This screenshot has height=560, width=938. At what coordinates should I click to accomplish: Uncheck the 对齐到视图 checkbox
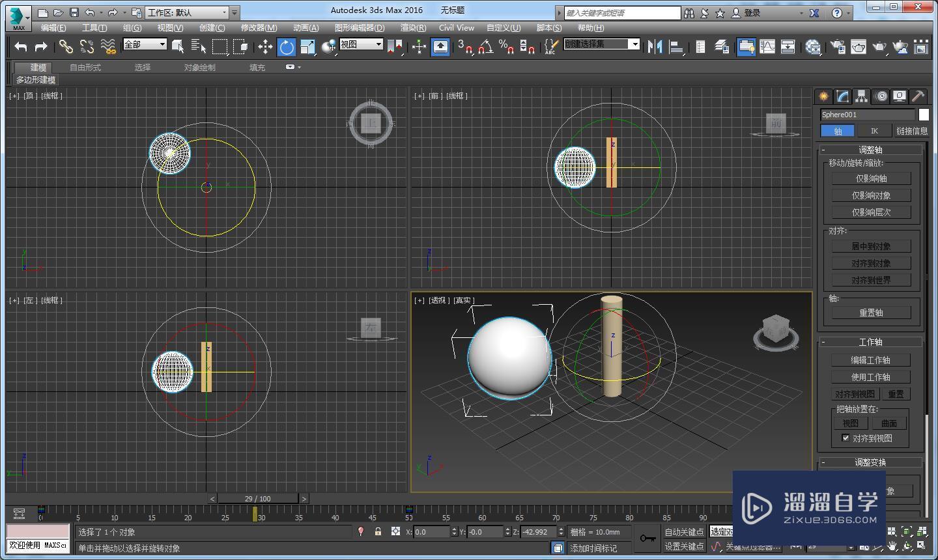(x=846, y=438)
